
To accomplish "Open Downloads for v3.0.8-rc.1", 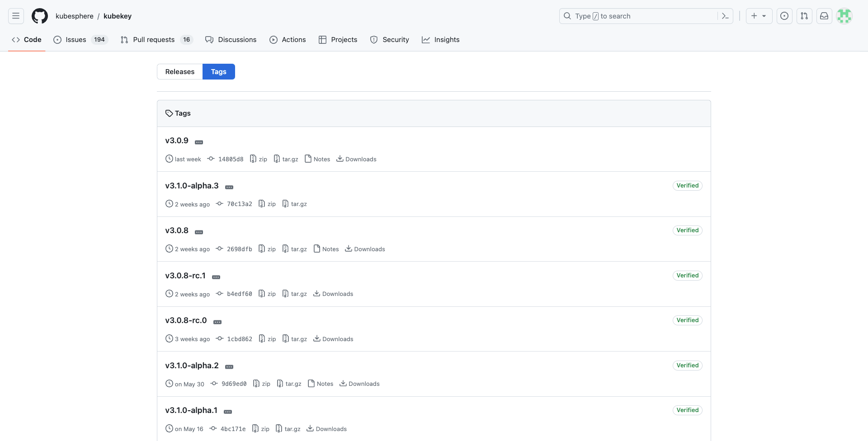I will click(333, 294).
